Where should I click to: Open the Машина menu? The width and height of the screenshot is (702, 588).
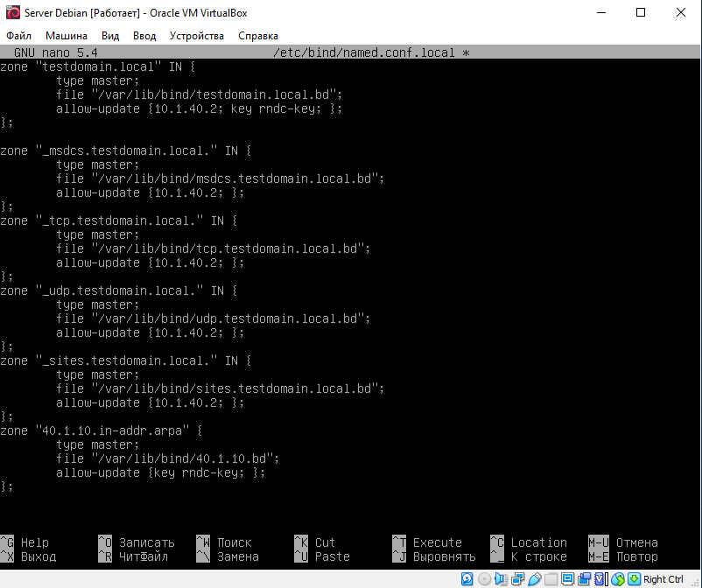click(x=67, y=36)
